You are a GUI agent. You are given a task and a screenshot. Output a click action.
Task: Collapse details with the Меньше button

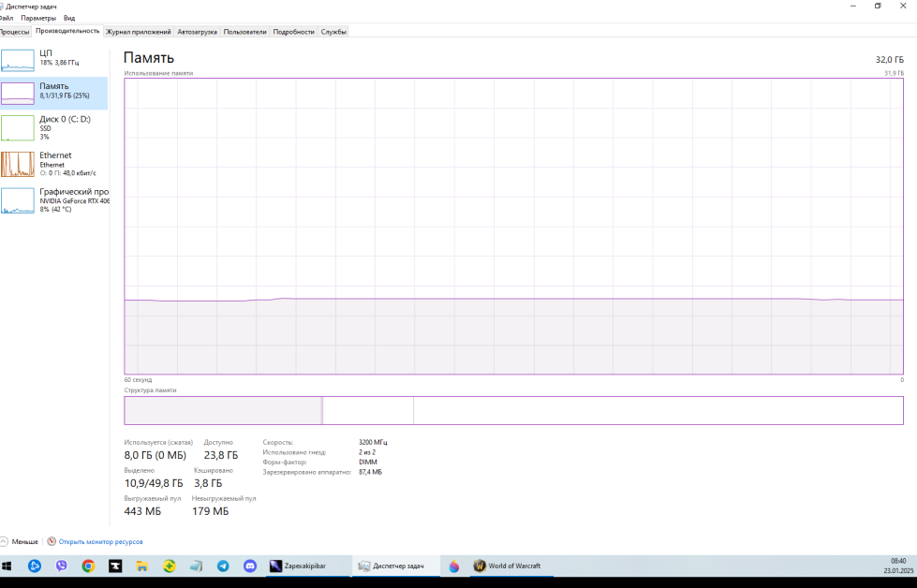pyautogui.click(x=20, y=541)
